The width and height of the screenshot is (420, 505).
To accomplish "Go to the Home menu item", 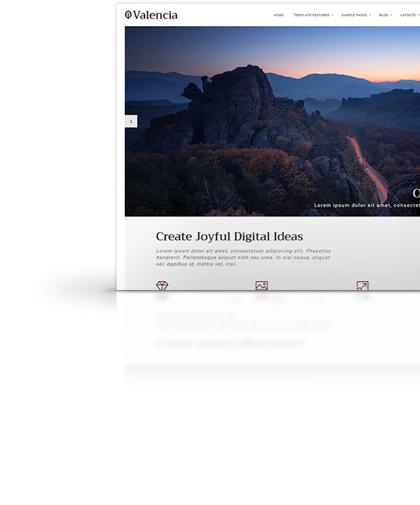I will (x=279, y=15).
